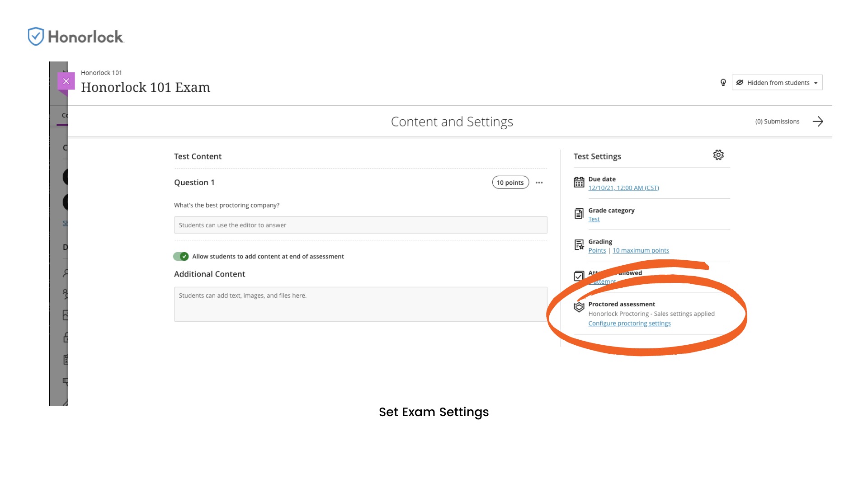The width and height of the screenshot is (868, 488).
Task: Open Test Settings gear icon
Action: pos(718,155)
